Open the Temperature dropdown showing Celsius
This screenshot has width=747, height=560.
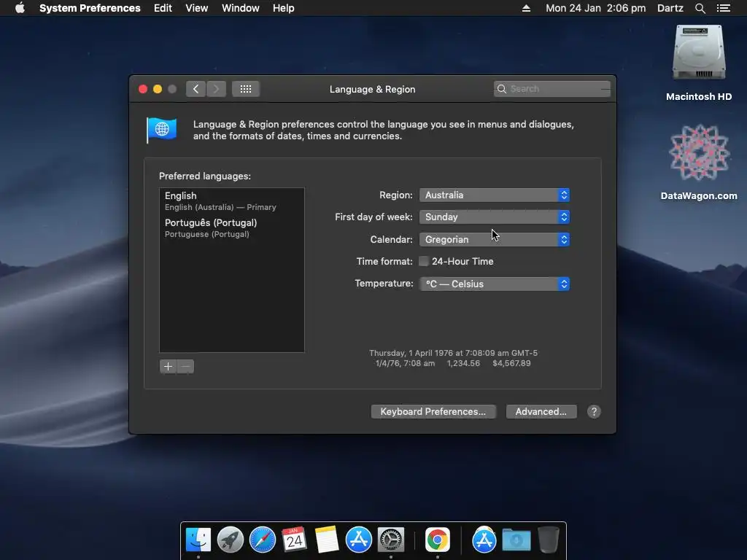tap(494, 284)
